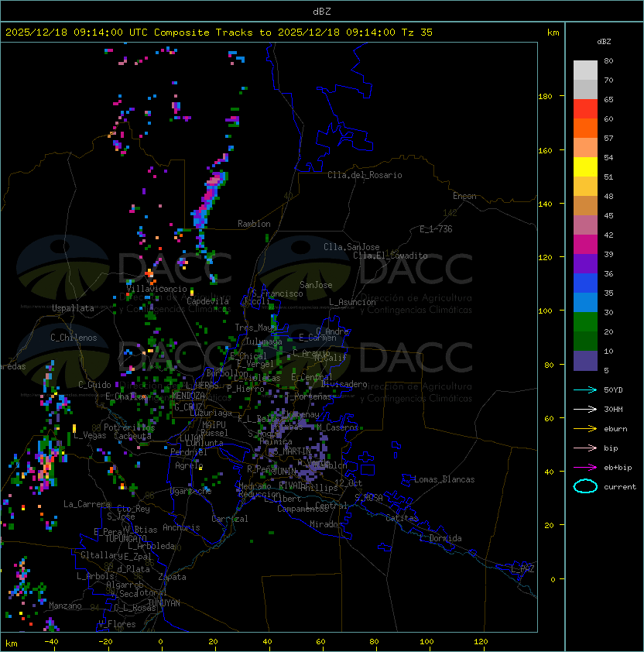Image resolution: width=644 pixels, height=652 pixels.
Task: Select the red swatch in dBZ scale
Action: (x=585, y=108)
